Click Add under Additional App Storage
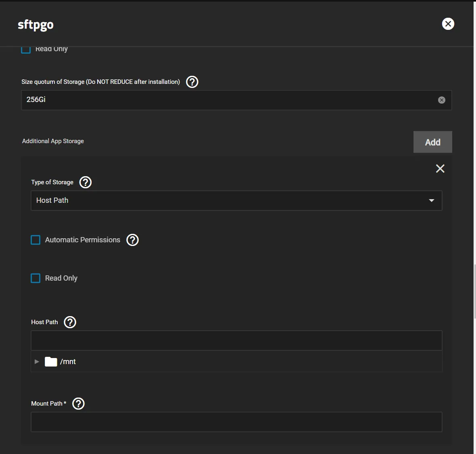This screenshot has width=476, height=454. coord(432,142)
